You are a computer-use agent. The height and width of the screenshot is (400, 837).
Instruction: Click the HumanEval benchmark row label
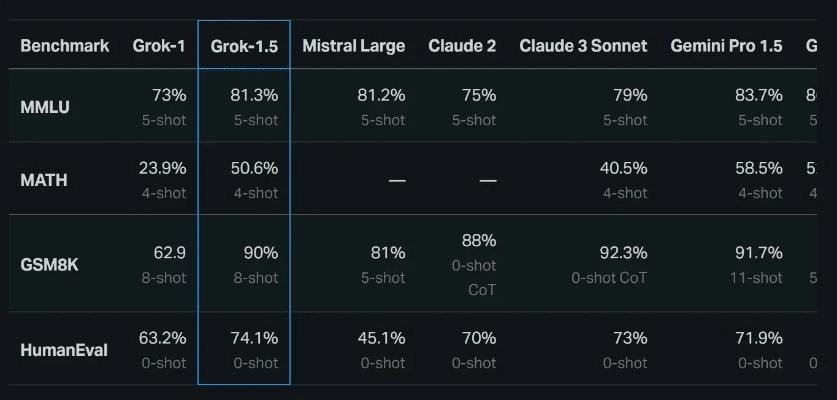pyautogui.click(x=64, y=350)
